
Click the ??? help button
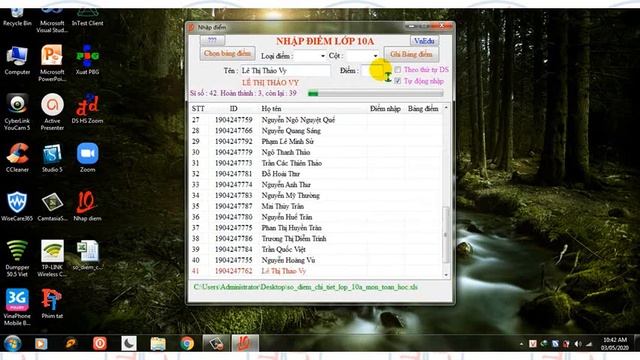click(x=212, y=40)
